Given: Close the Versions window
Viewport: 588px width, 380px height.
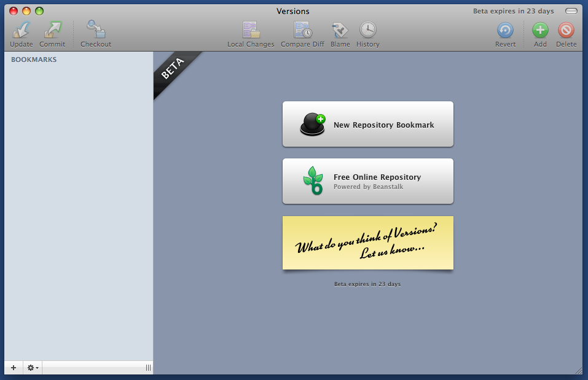Looking at the screenshot, I should click(x=14, y=11).
